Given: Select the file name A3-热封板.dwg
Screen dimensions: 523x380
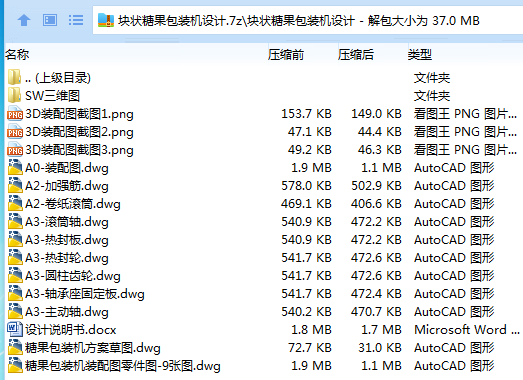Looking at the screenshot, I should pos(67,240).
